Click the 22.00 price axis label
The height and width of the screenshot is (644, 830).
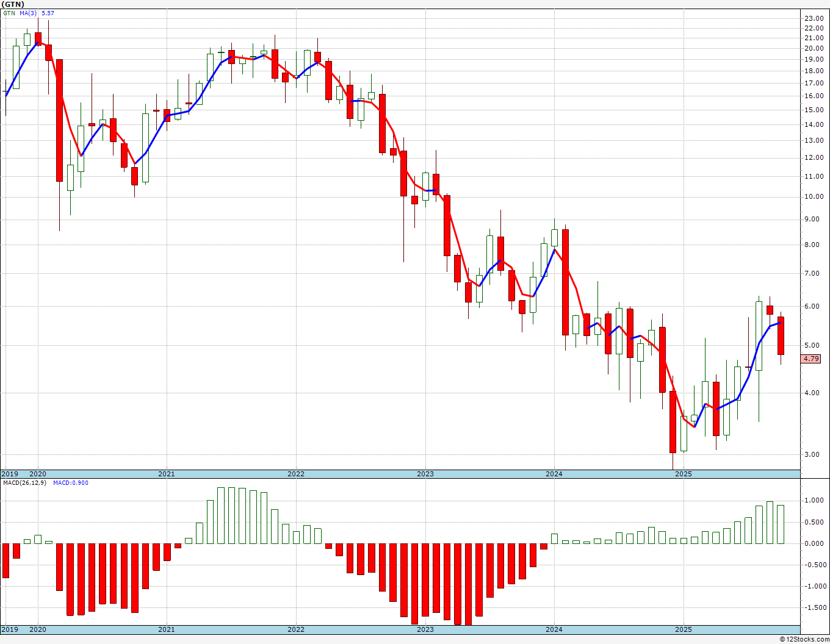coord(814,29)
